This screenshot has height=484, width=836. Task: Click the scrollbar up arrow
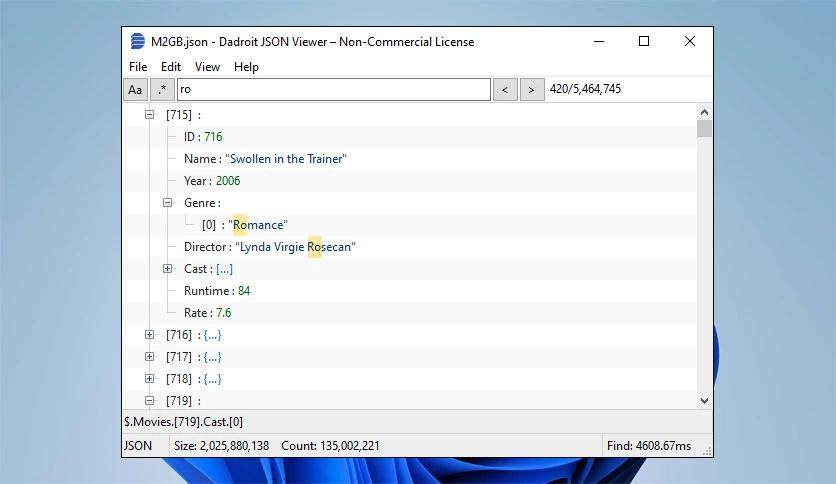click(x=704, y=112)
